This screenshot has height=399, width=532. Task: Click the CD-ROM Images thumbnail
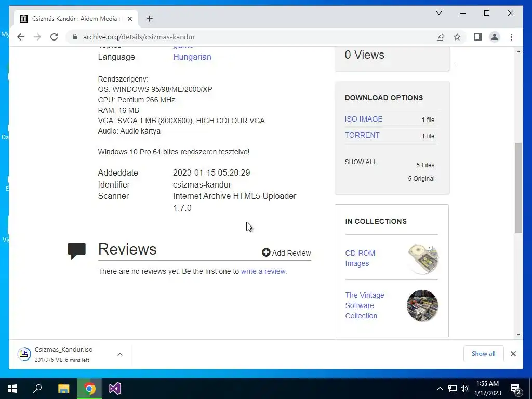(x=423, y=259)
